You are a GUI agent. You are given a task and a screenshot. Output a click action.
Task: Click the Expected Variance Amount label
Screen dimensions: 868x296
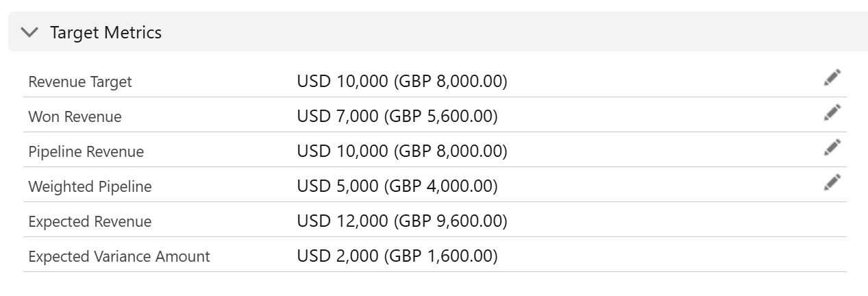[x=119, y=257]
